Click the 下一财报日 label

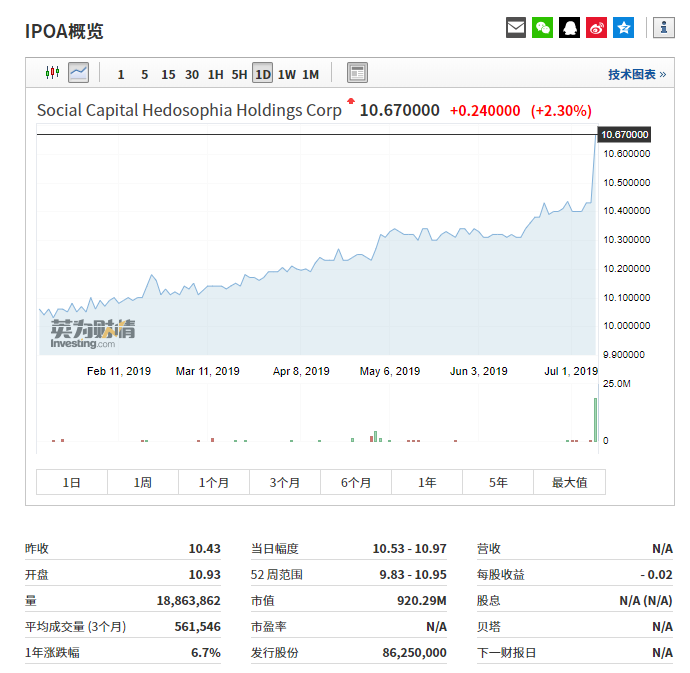point(506,652)
